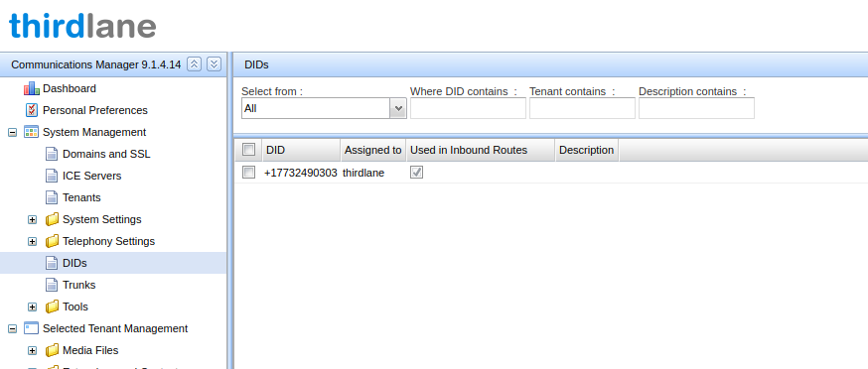The height and width of the screenshot is (369, 868).
Task: Click the Trunks page icon
Action: coord(52,285)
